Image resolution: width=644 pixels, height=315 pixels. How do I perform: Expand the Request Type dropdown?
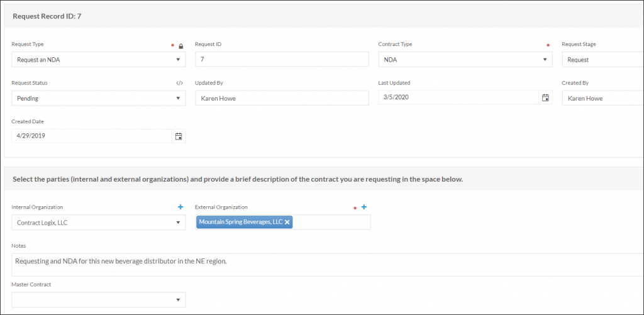coord(179,60)
